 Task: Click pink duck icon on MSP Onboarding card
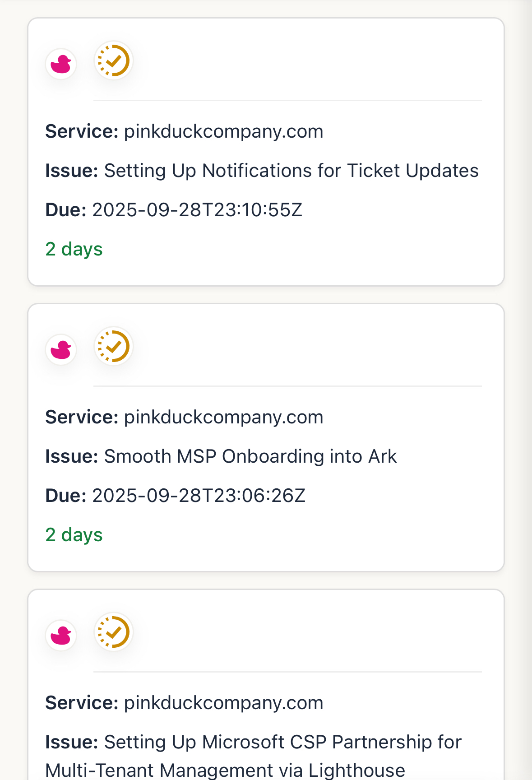[x=61, y=349]
